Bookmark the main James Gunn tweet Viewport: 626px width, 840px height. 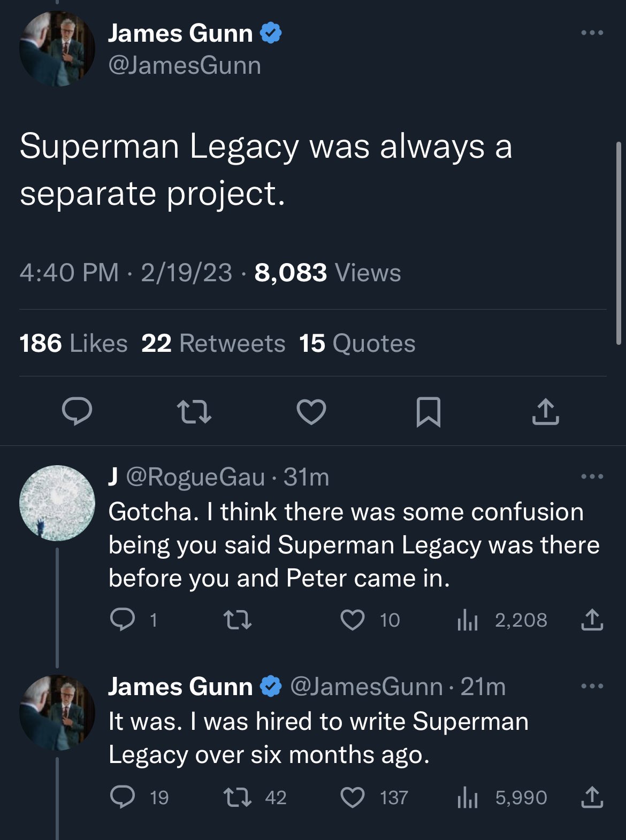coord(428,412)
